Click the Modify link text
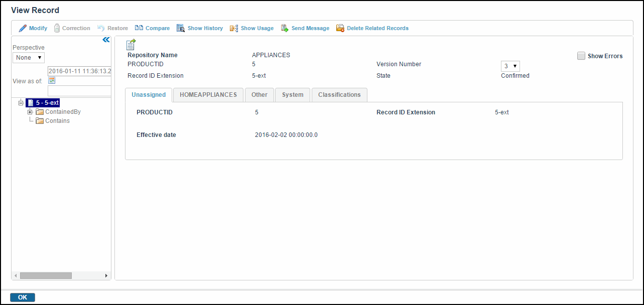Viewport: 644px width, 305px height. (38, 29)
